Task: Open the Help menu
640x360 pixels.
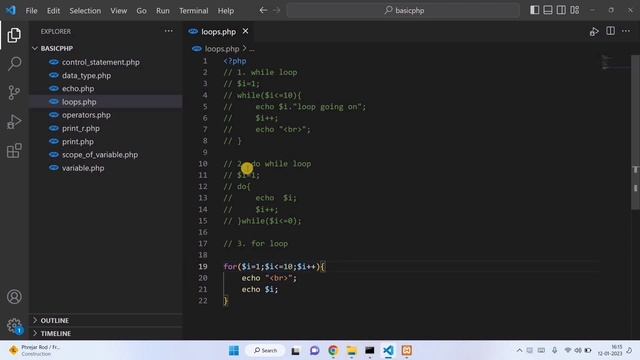Action: pos(225,11)
